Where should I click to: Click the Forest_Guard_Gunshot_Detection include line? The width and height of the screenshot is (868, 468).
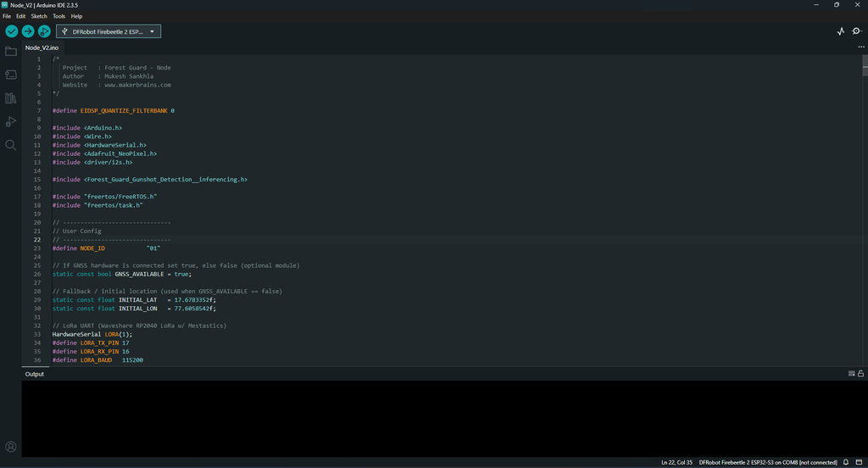coord(149,180)
